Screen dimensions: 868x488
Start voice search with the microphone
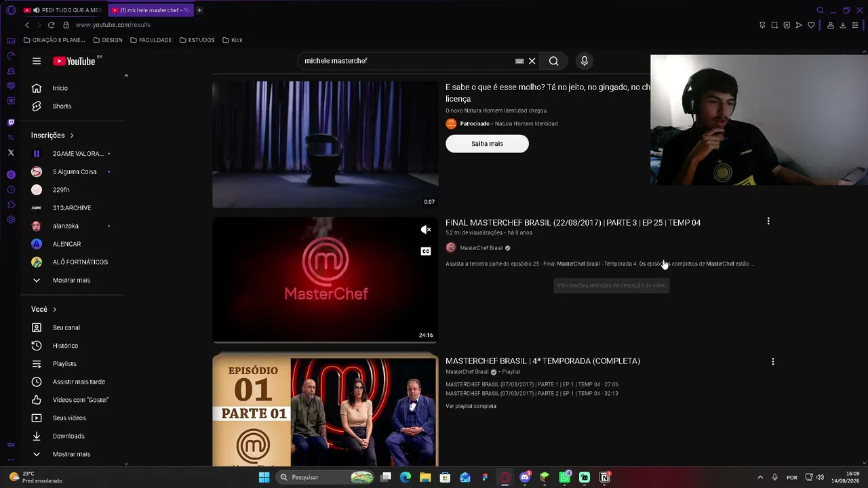[x=585, y=61]
